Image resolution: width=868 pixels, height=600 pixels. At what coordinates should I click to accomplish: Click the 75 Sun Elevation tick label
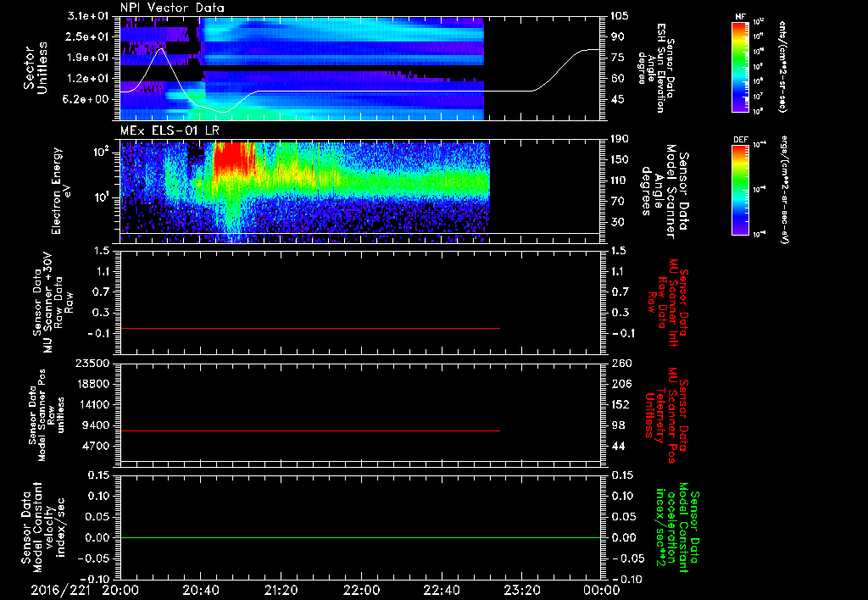coord(617,58)
